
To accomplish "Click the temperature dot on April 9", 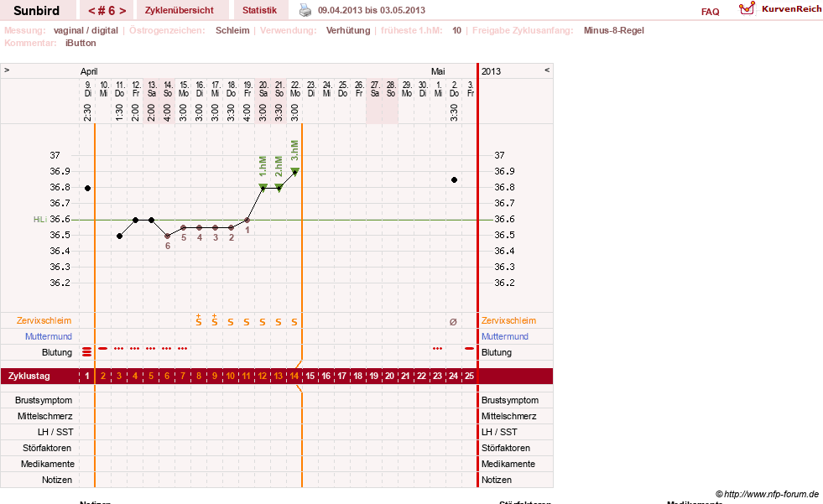I will [87, 188].
